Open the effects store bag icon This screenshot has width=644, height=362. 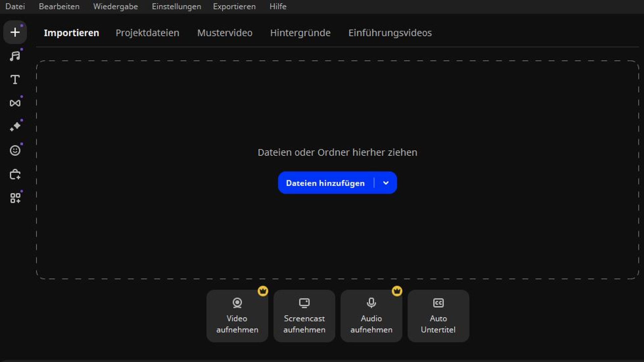pyautogui.click(x=15, y=174)
